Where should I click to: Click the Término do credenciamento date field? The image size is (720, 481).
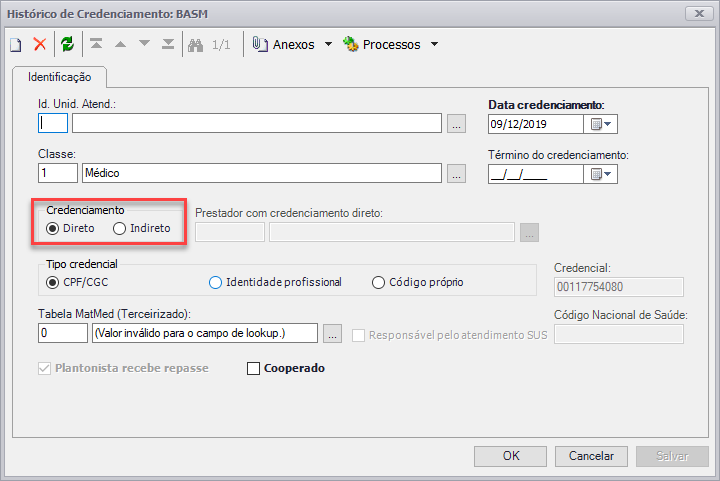[536, 174]
